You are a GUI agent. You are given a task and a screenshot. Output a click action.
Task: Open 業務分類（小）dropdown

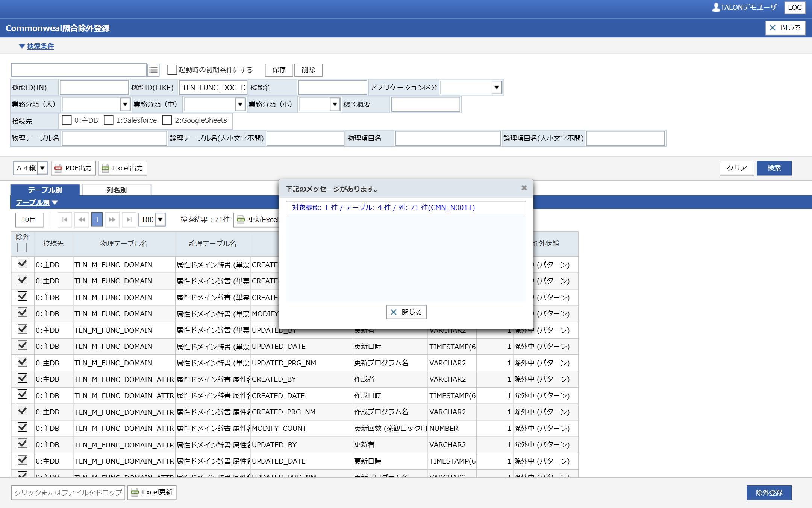tap(335, 105)
